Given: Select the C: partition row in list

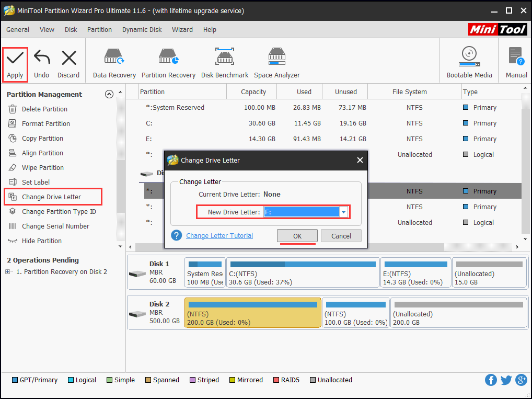Looking at the screenshot, I should pyautogui.click(x=323, y=123).
